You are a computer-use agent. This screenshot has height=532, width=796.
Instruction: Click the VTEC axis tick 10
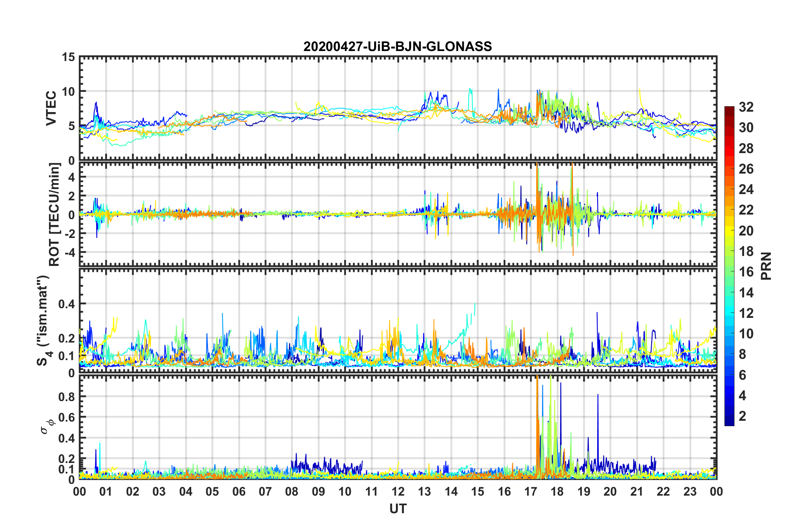[68, 91]
